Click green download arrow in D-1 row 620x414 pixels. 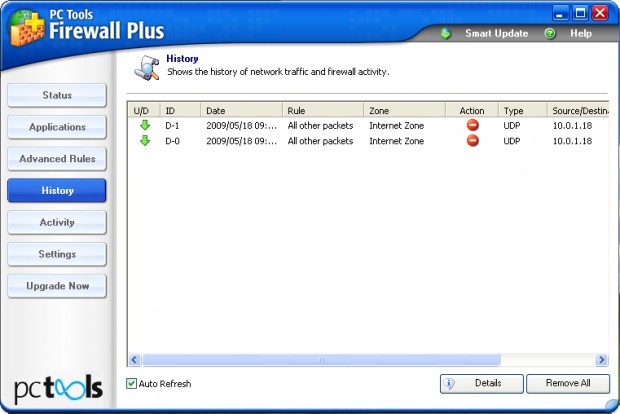tap(145, 125)
